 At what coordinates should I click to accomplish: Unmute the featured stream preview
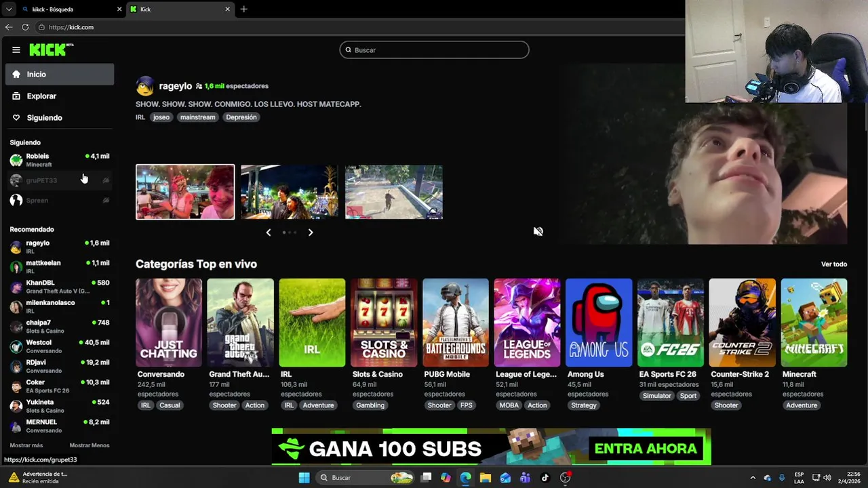tap(538, 232)
